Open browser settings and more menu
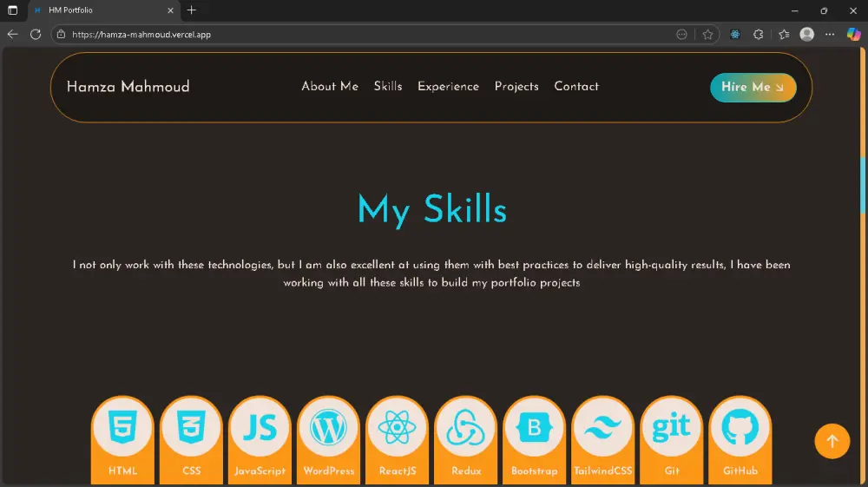The width and height of the screenshot is (868, 487). (x=830, y=35)
